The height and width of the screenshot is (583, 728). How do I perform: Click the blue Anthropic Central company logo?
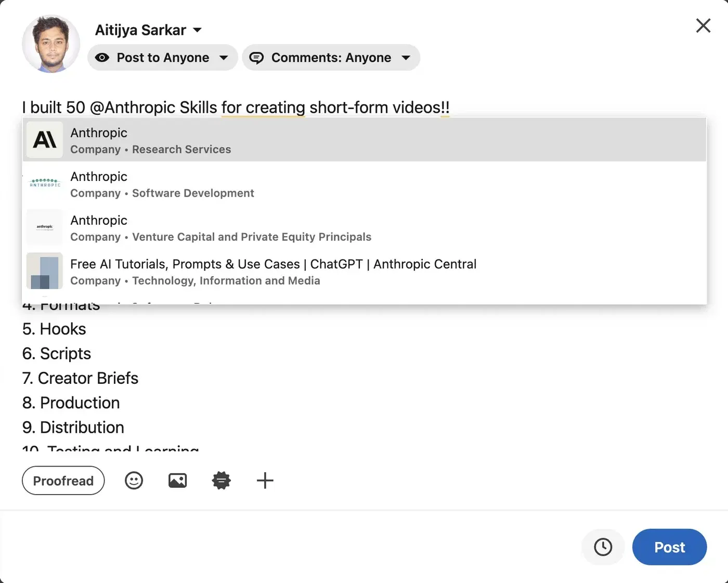tap(45, 271)
